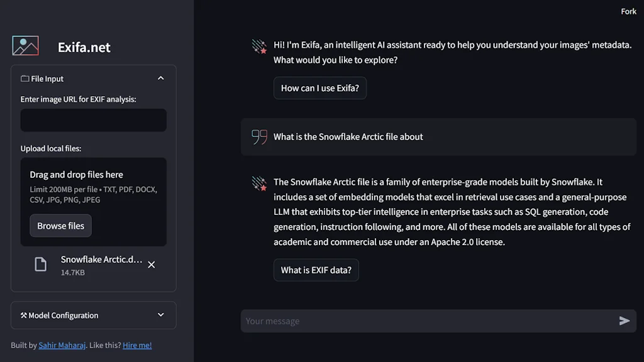Open the 'How can I use Exifa?' prompt
This screenshot has width=644, height=362.
pos(319,88)
